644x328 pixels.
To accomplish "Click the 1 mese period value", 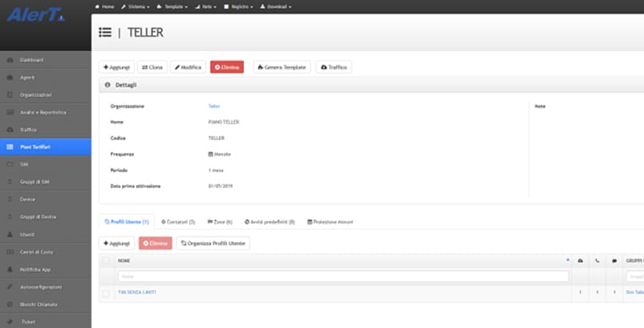I will pos(216,170).
